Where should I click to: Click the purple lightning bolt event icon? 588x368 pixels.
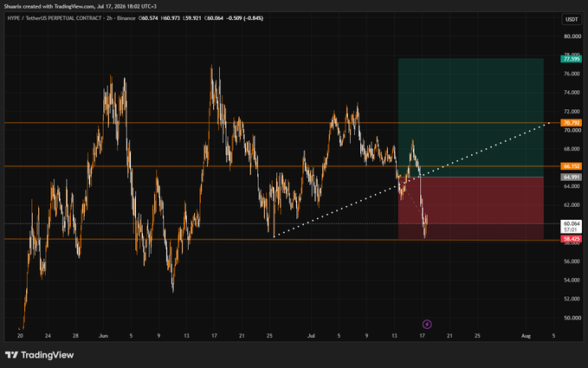[427, 324]
